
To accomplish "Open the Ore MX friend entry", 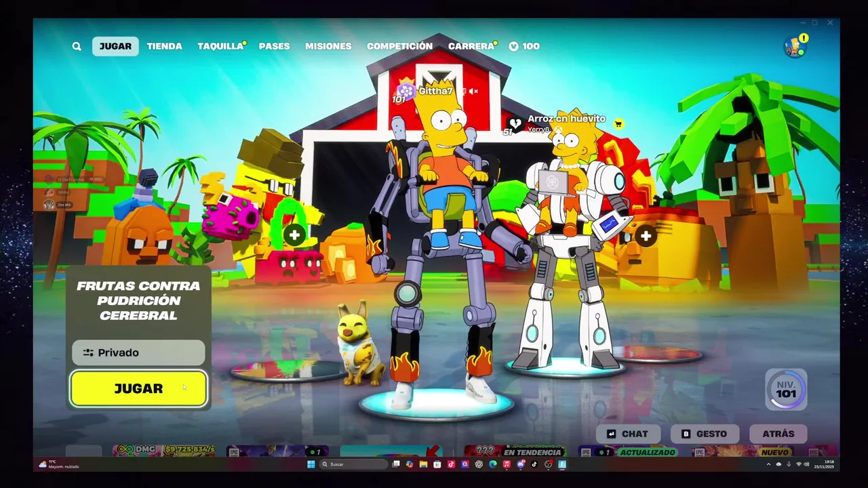I will pos(59,205).
